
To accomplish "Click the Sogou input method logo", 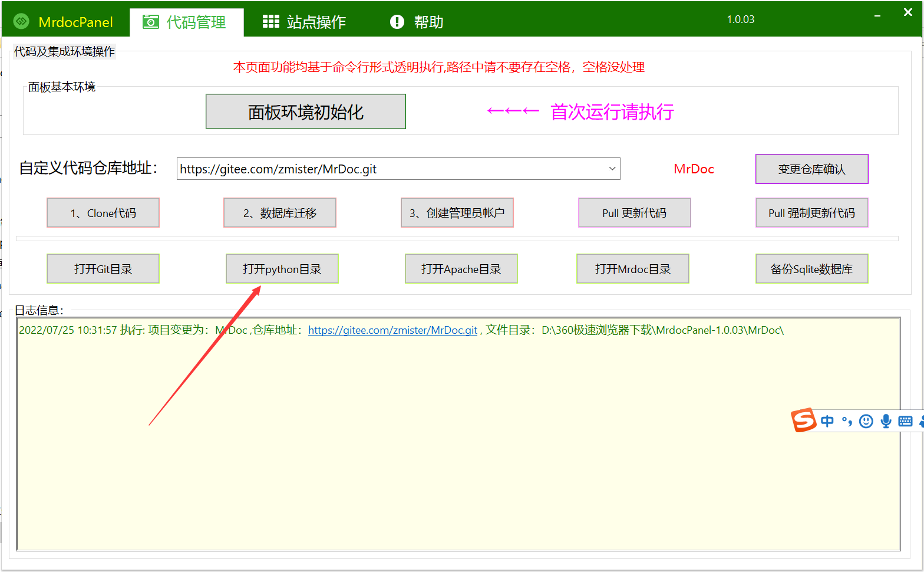I will pyautogui.click(x=803, y=420).
